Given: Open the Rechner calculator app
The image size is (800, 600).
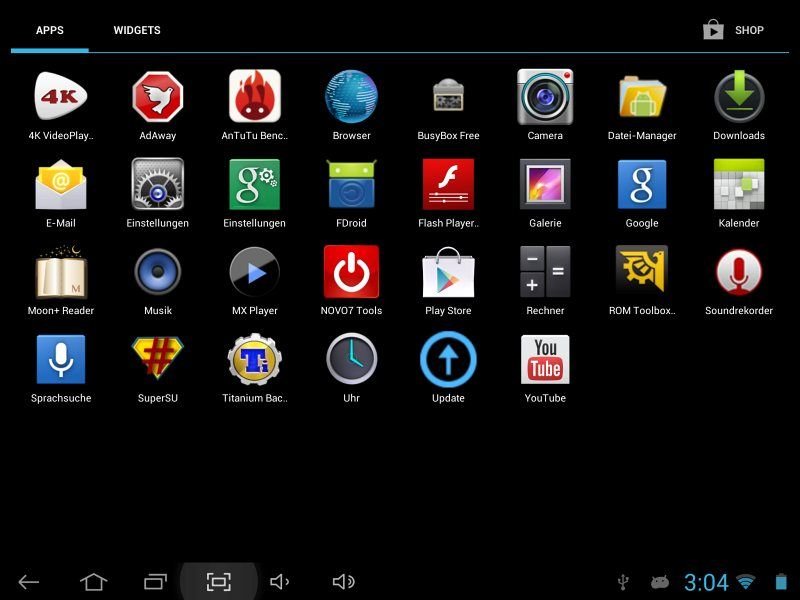Looking at the screenshot, I should [545, 272].
